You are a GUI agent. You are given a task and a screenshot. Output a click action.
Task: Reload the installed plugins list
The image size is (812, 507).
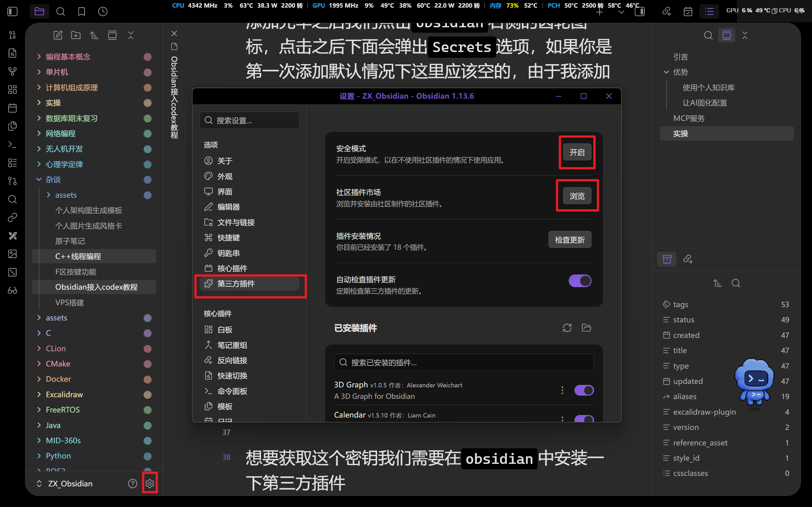coord(567,328)
